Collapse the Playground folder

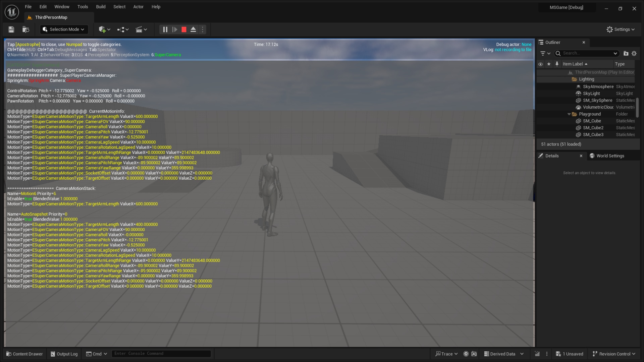pyautogui.click(x=569, y=114)
